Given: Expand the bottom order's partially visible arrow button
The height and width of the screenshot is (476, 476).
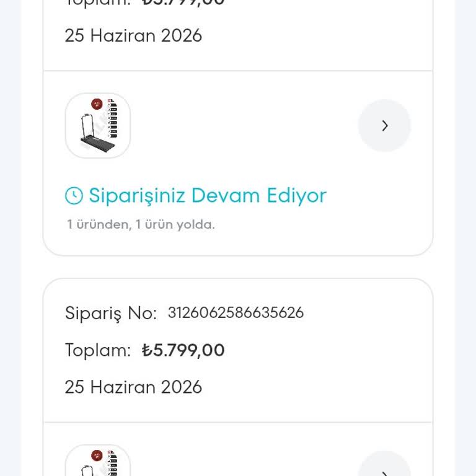Looking at the screenshot, I should tap(385, 464).
